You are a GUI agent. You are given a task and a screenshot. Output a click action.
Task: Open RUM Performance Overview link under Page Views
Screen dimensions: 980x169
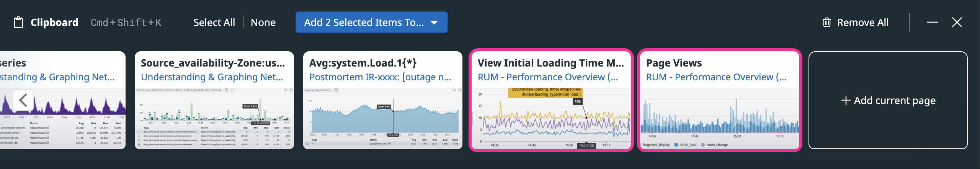click(716, 77)
